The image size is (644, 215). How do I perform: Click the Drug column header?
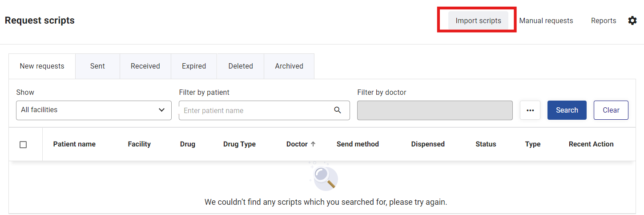(x=188, y=144)
